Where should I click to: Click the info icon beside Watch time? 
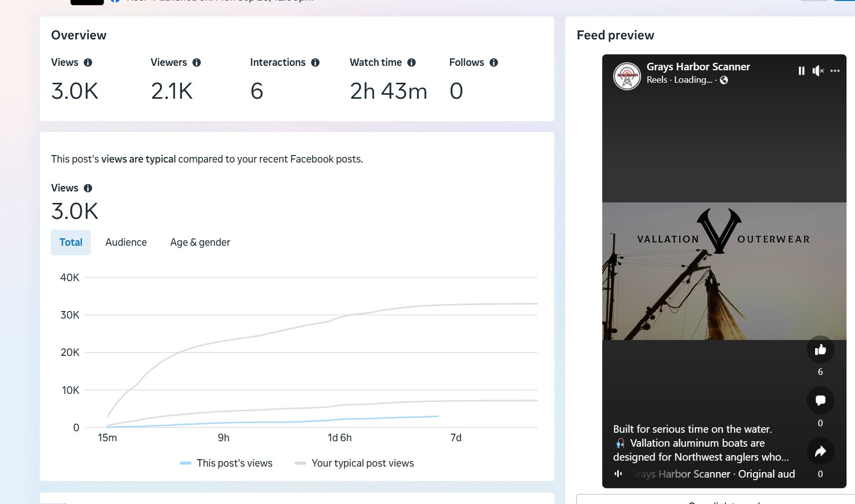[411, 62]
